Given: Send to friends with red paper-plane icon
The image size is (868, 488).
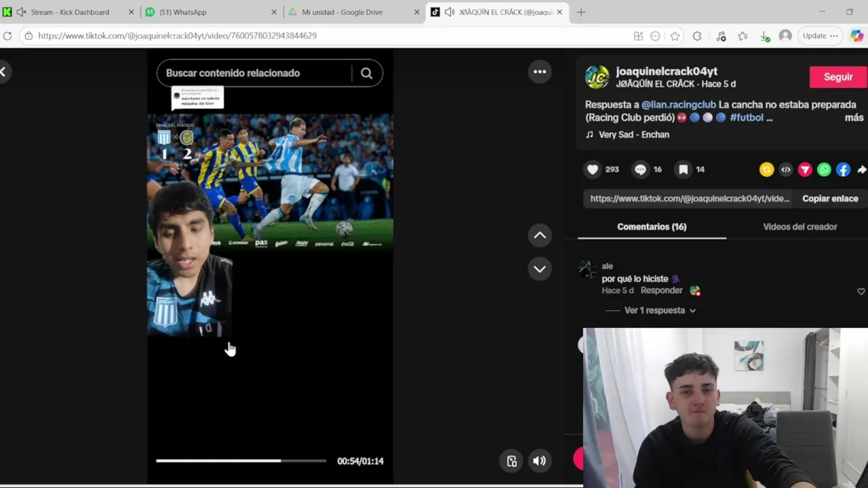Looking at the screenshot, I should click(805, 170).
